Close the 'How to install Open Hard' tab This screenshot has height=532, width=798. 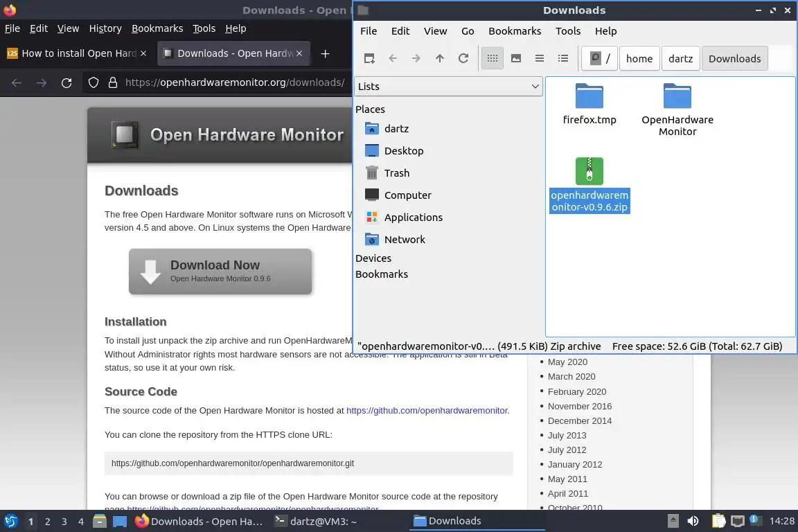(x=143, y=53)
